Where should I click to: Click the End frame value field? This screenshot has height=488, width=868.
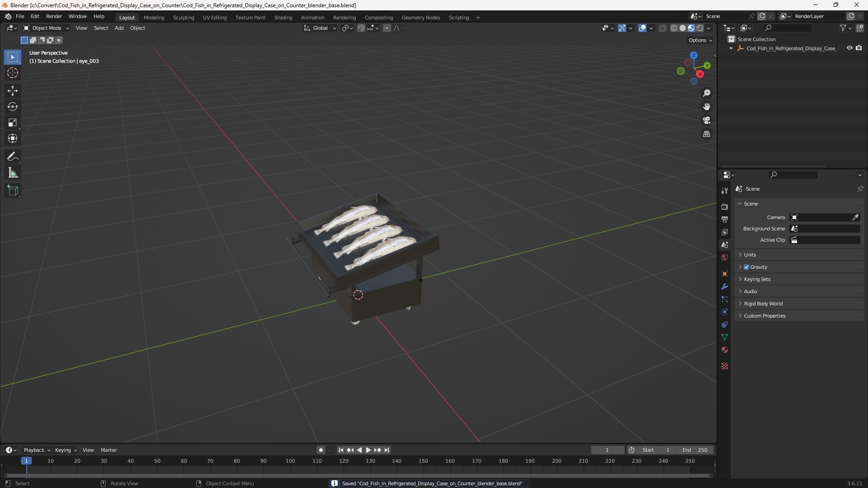[695, 450]
